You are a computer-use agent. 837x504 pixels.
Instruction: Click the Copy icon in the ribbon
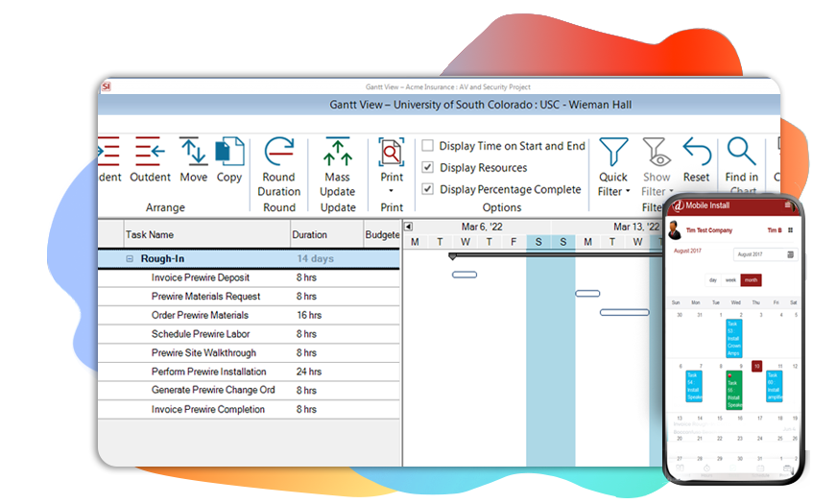229,151
